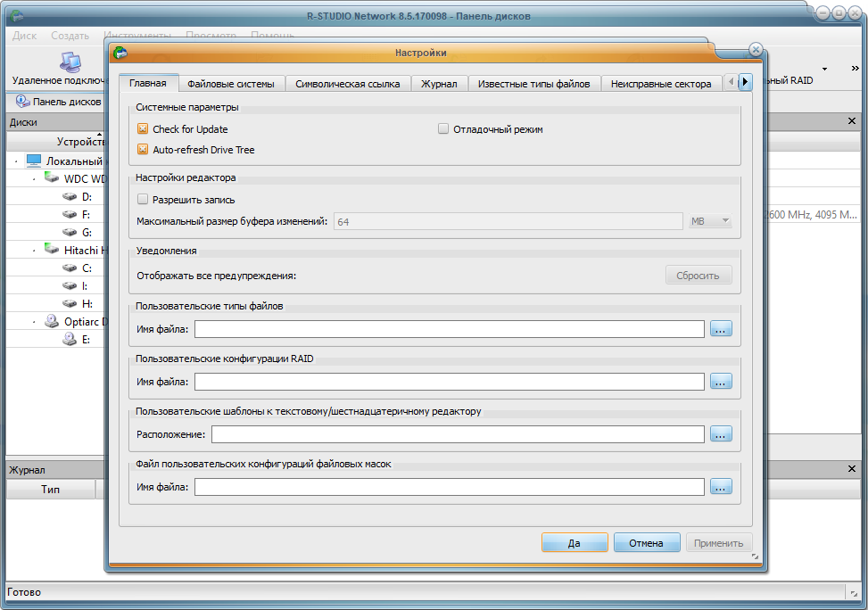Browse for file mask configurations file

click(x=721, y=487)
